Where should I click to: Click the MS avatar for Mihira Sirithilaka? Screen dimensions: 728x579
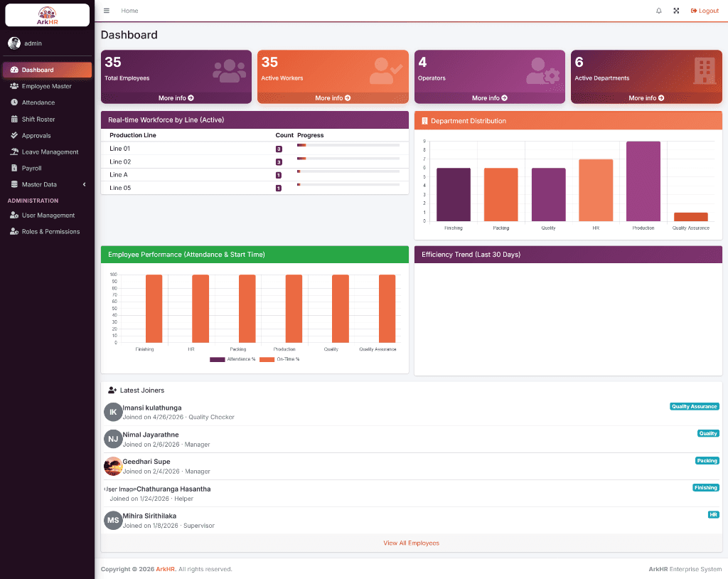113,521
